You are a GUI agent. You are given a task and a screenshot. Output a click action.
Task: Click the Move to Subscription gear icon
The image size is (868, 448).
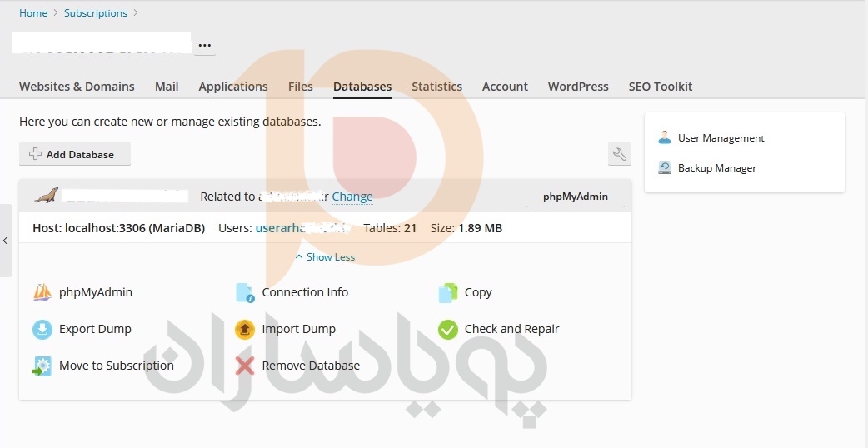(x=42, y=366)
